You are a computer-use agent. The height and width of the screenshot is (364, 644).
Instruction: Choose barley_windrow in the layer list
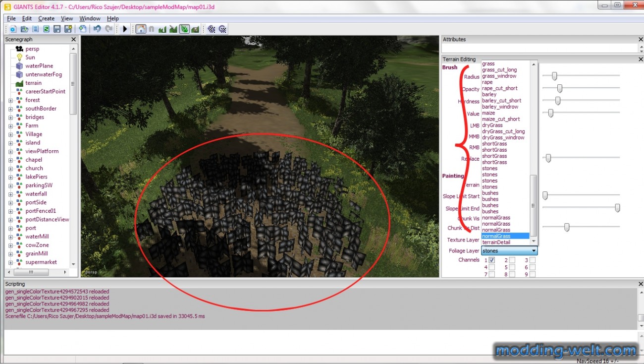[x=505, y=107]
